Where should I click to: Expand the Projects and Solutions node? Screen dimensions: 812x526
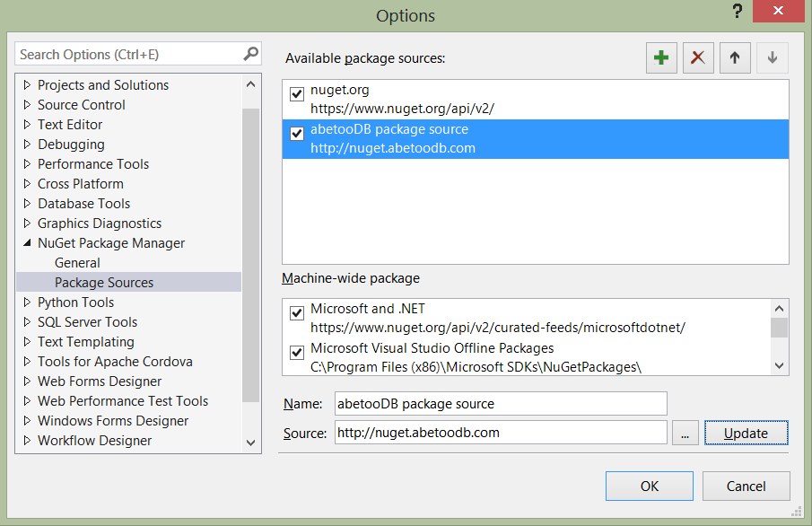28,85
